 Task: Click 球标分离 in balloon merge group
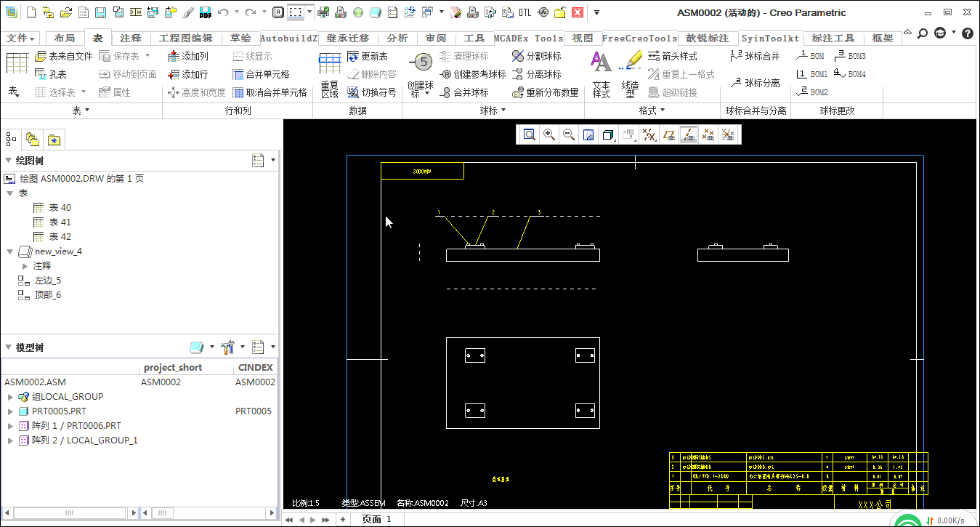[x=756, y=83]
